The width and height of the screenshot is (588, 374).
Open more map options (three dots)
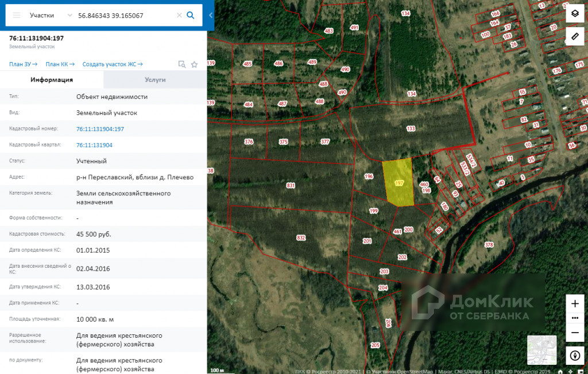(575, 318)
